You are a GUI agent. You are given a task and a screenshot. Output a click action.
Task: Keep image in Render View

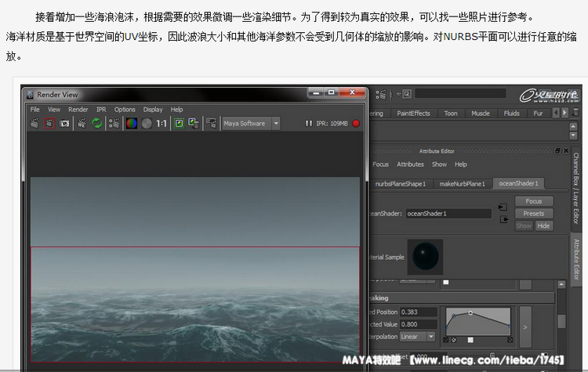180,123
